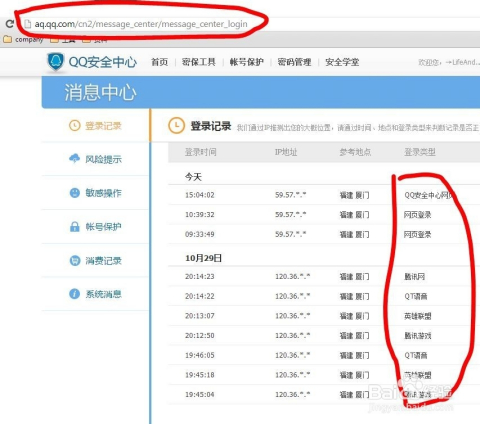Click the 参考地点 column header
Image resolution: width=480 pixels, height=424 pixels.
pos(355,152)
